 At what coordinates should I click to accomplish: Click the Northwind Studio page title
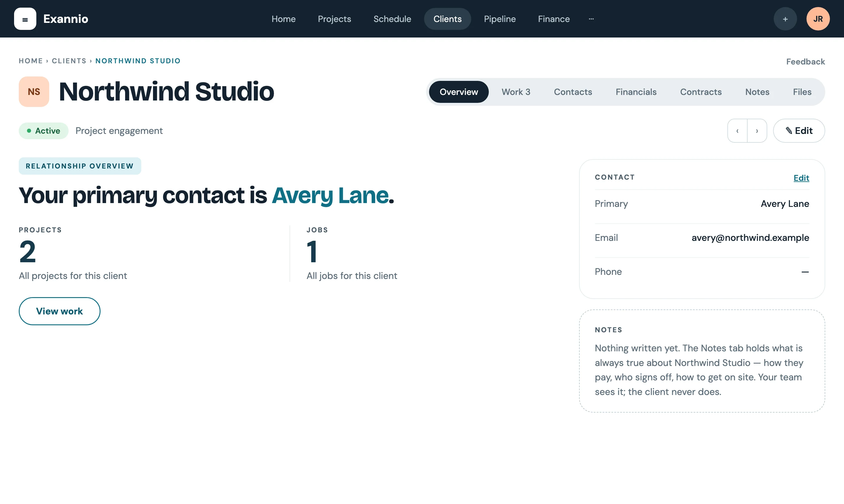[166, 92]
